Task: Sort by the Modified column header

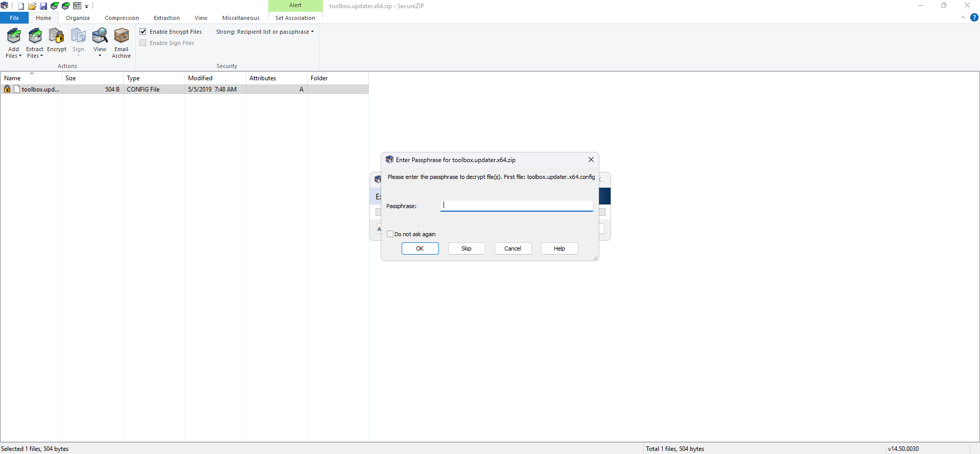Action: coord(215,78)
